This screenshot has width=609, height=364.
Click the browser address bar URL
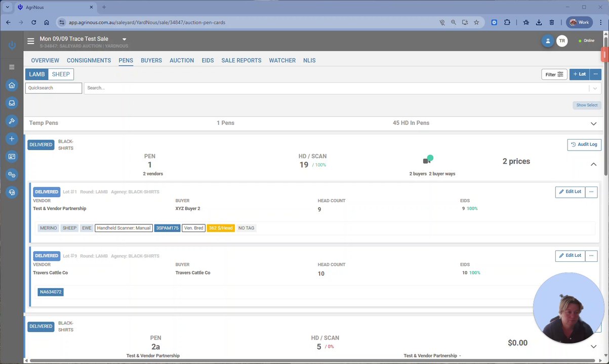coord(147,22)
